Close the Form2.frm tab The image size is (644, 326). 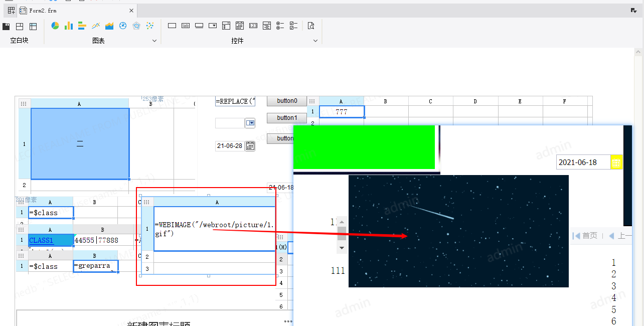click(131, 11)
